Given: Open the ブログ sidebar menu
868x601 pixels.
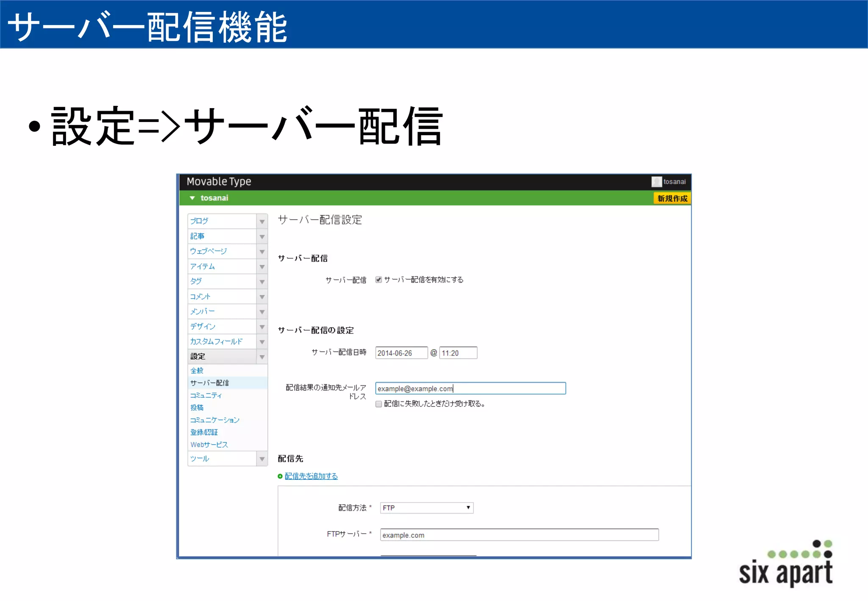Looking at the screenshot, I should click(222, 221).
